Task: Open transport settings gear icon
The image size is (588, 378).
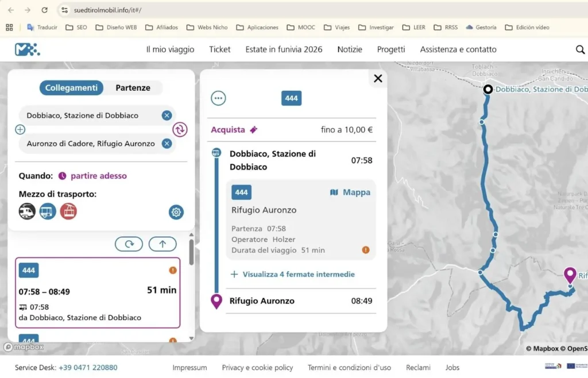Action: 176,212
